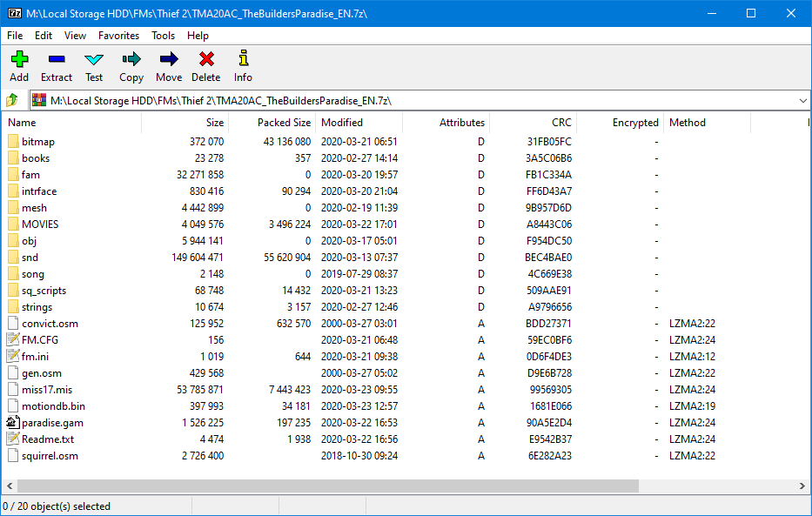The width and height of the screenshot is (812, 516).
Task: Select the miss17.mis file name
Action: pyautogui.click(x=47, y=390)
